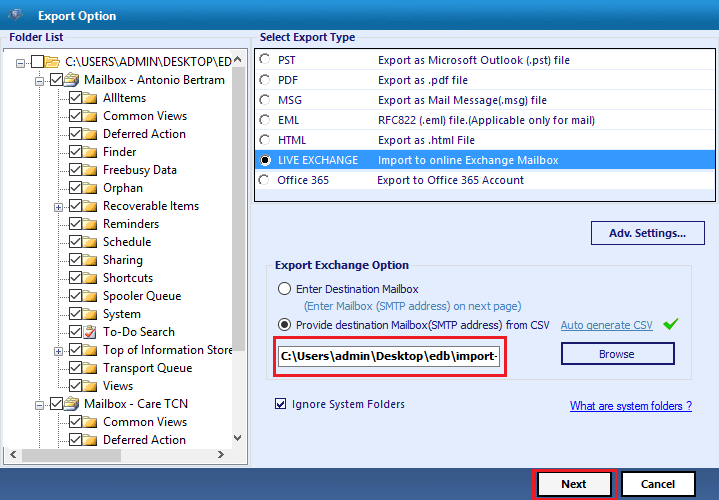Click the Orphan folder icon
The image size is (719, 500).
[x=90, y=188]
